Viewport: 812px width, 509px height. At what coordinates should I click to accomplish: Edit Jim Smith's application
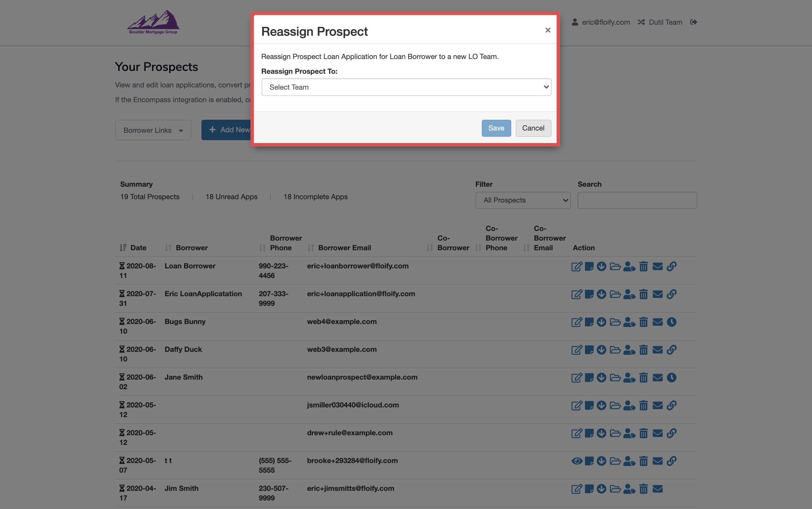tap(577, 489)
